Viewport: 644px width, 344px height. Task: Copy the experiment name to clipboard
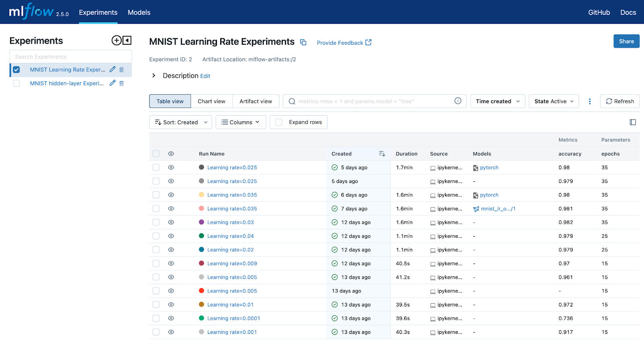(x=303, y=42)
